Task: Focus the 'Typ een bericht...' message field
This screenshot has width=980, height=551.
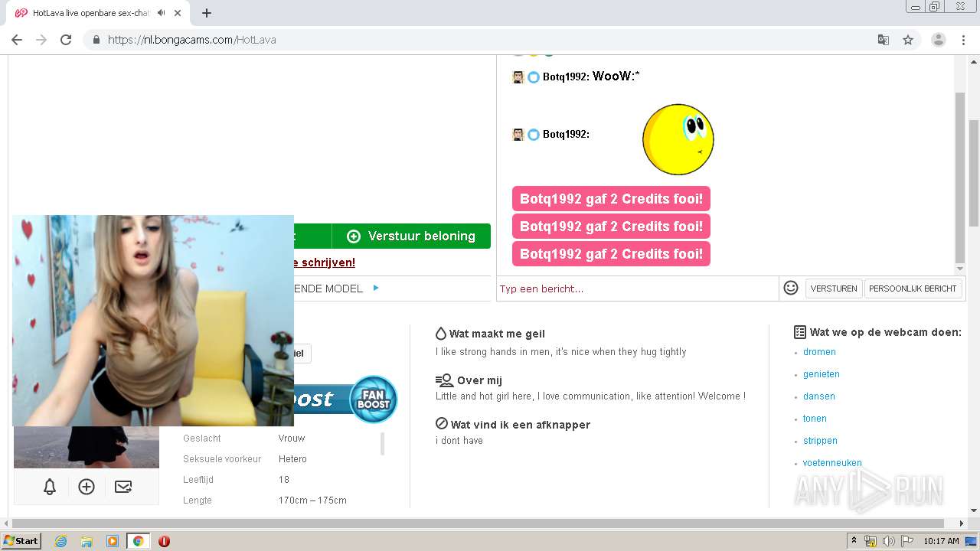Action: [638, 289]
